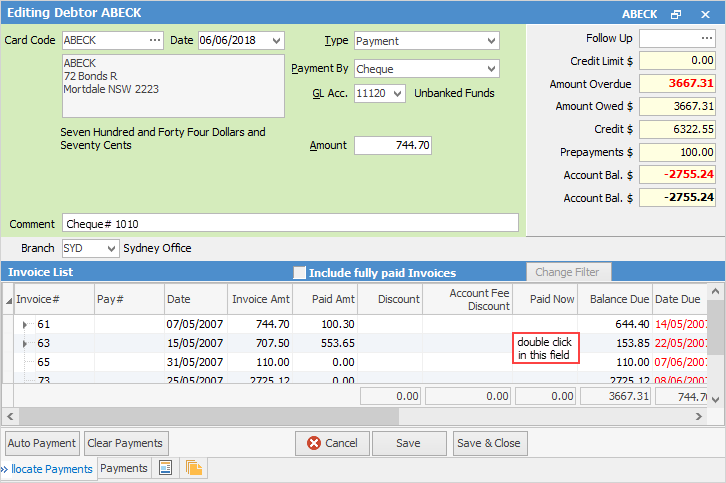Screen dimensions: 726x483
Task: Click the Clear Payments button
Action: tap(125, 443)
